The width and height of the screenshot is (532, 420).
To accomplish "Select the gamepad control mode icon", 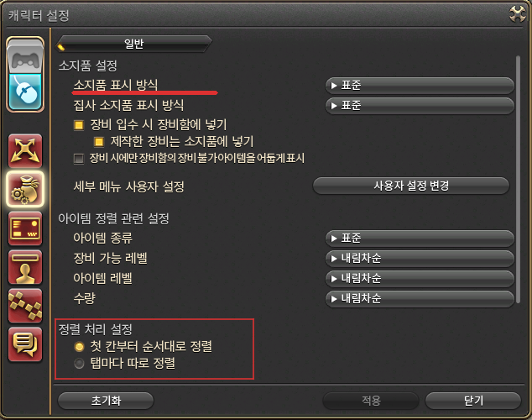I will (x=25, y=57).
